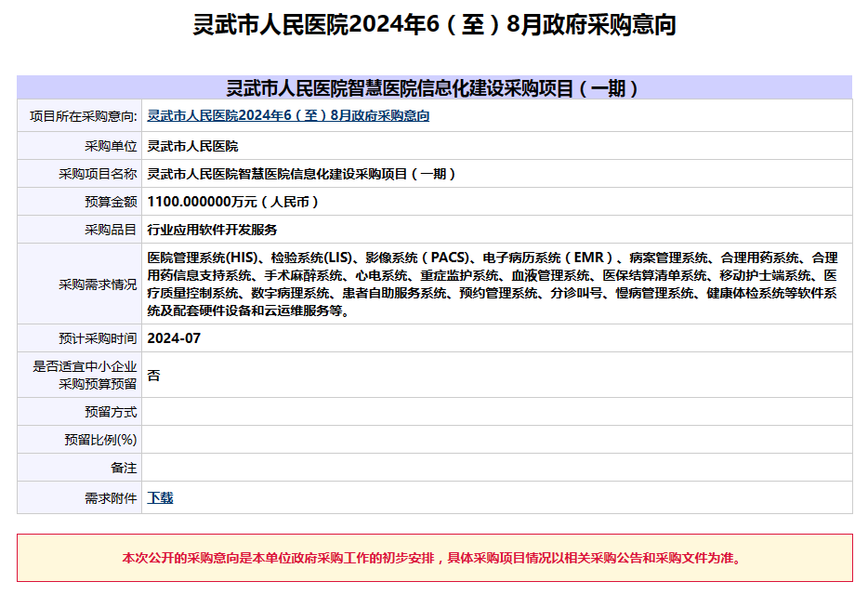
Task: Select the value 灵武市人民医院 in 采购单位 row
Action: 192,146
